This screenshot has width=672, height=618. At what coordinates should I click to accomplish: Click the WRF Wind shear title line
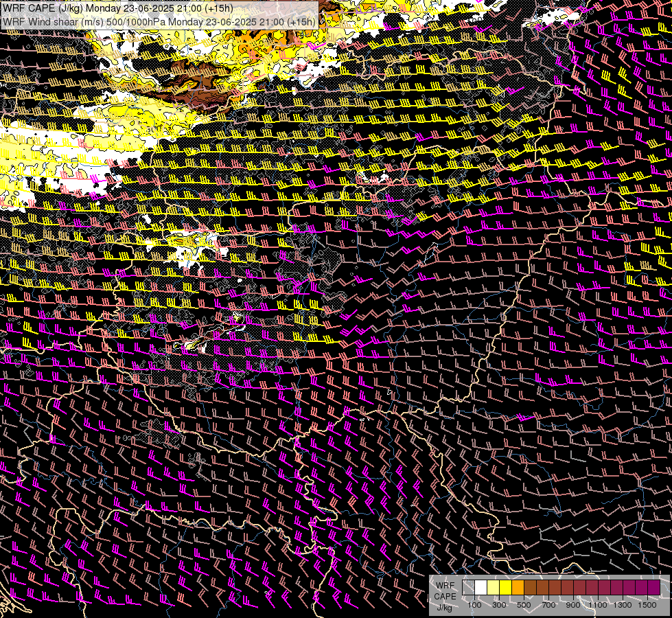click(159, 21)
